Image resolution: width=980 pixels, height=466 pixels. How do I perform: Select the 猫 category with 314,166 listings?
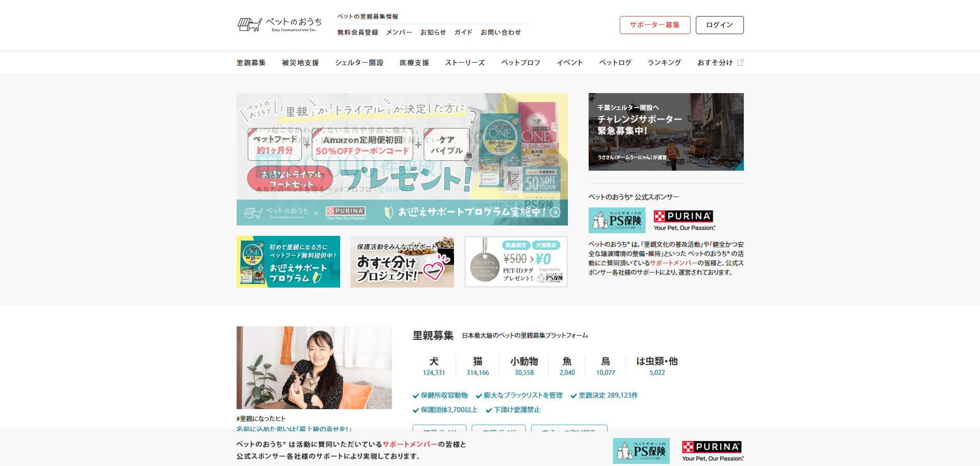click(x=477, y=366)
